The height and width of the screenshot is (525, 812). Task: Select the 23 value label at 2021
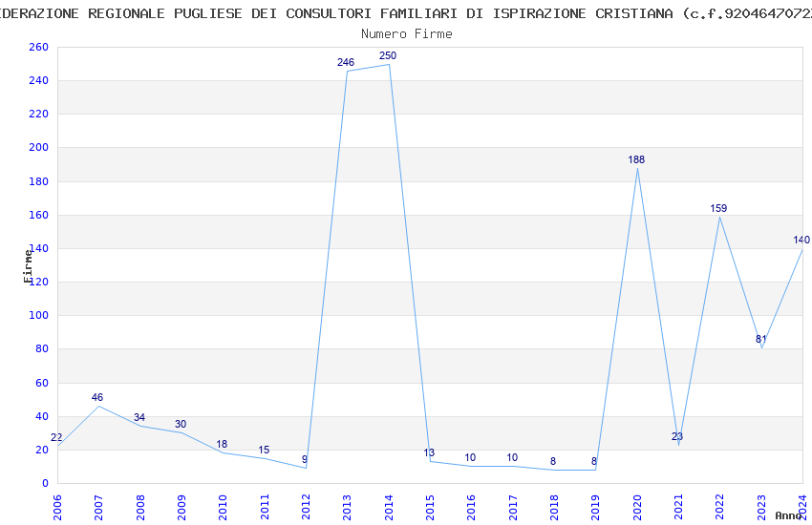677,436
